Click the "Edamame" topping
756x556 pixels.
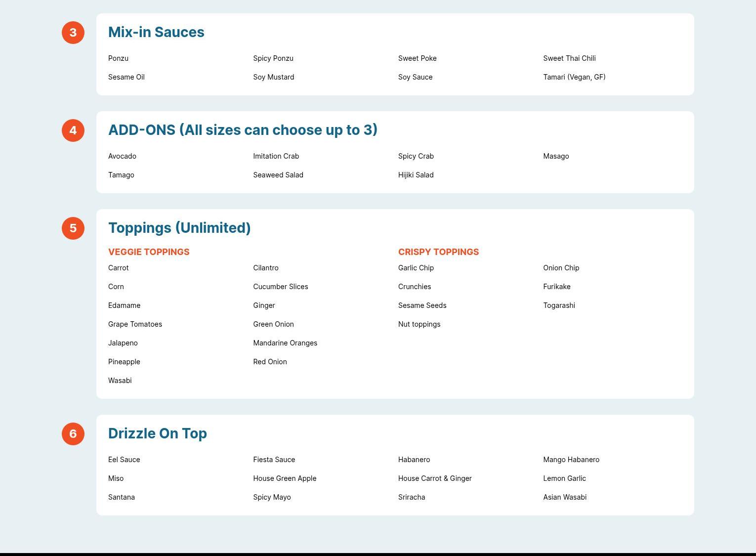click(x=124, y=305)
